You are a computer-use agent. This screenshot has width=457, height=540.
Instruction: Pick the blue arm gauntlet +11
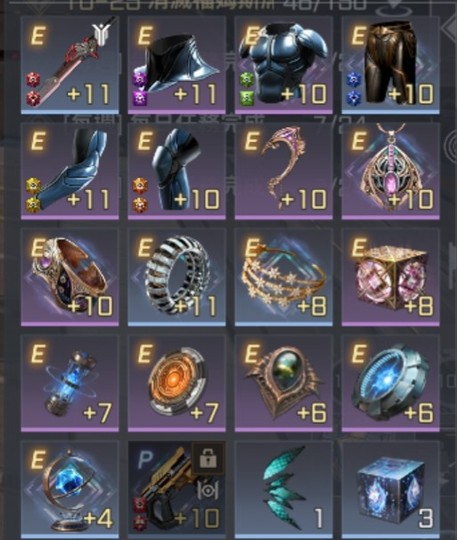click(70, 171)
